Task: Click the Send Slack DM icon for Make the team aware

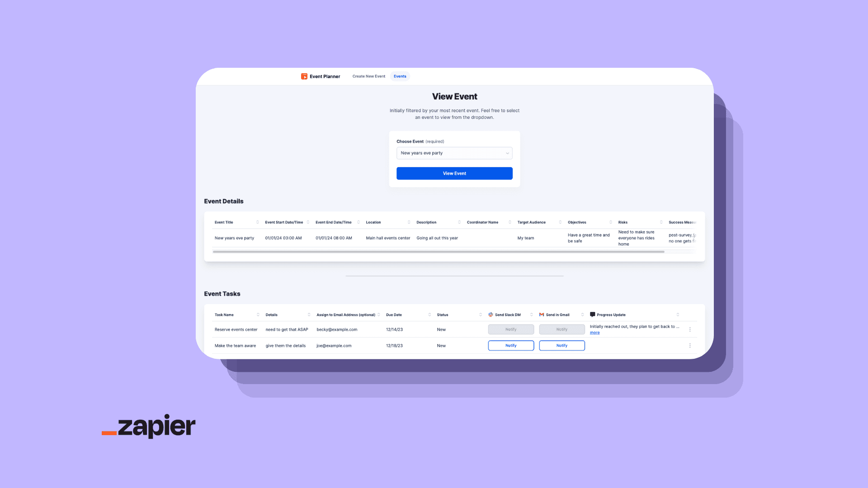Action: tap(510, 345)
